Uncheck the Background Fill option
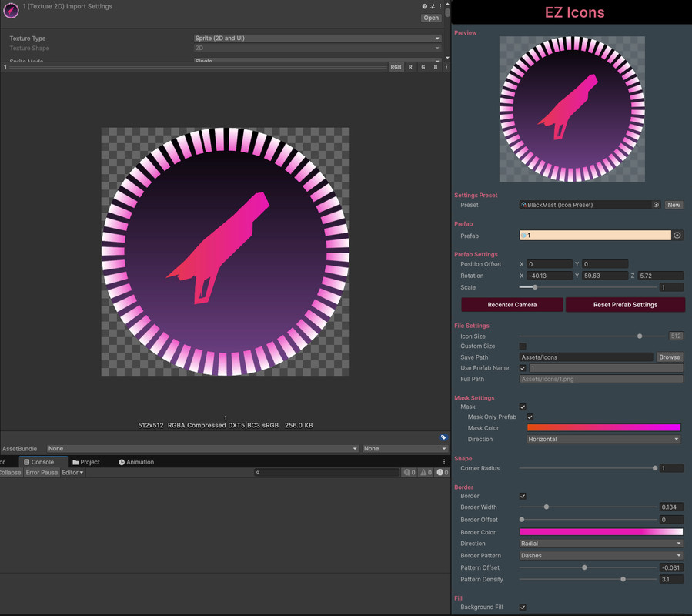This screenshot has height=616, width=692. click(521, 607)
